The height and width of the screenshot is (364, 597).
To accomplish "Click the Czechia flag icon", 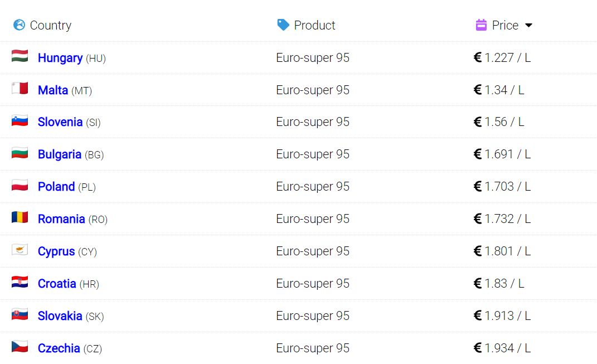I will coord(20,347).
